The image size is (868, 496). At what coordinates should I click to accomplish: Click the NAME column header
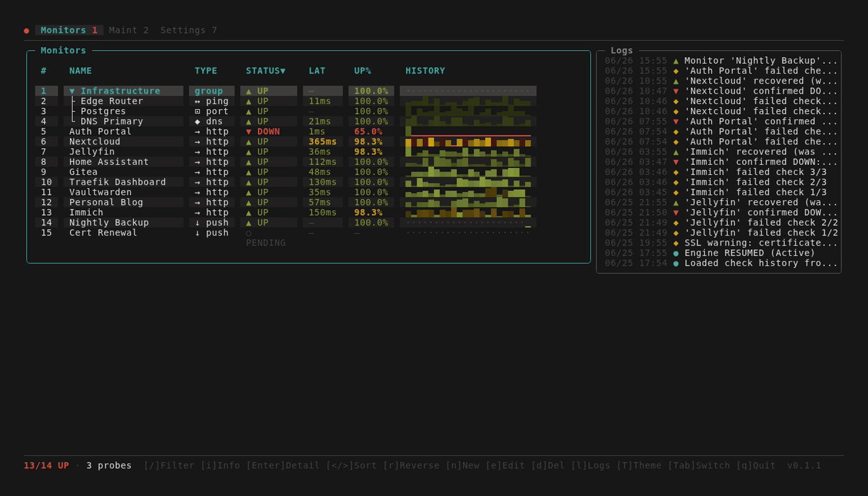click(81, 71)
